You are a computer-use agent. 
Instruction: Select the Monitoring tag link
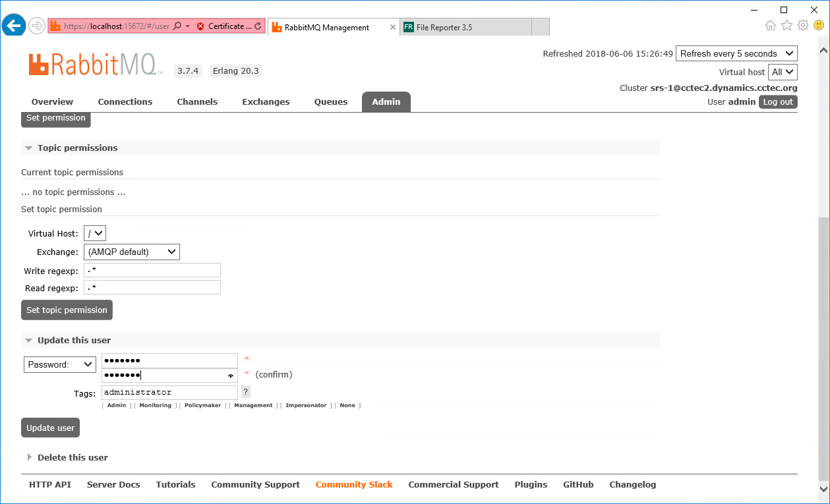pos(156,406)
